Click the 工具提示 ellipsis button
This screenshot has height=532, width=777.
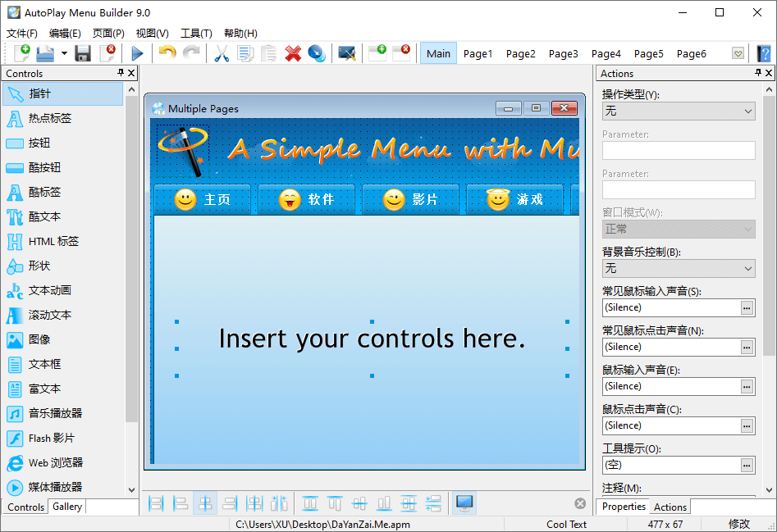747,465
